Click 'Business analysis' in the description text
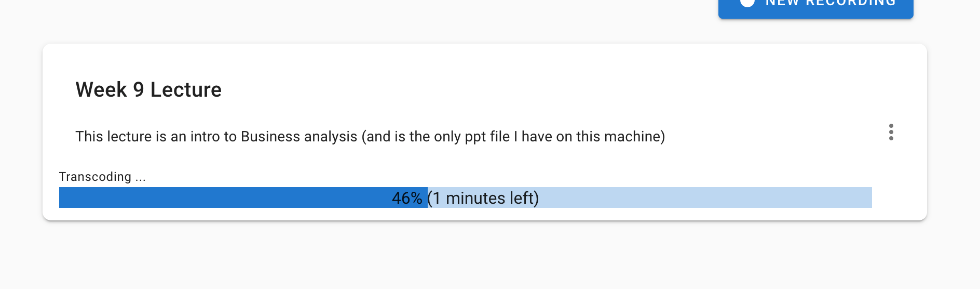Image resolution: width=980 pixels, height=289 pixels. (299, 137)
